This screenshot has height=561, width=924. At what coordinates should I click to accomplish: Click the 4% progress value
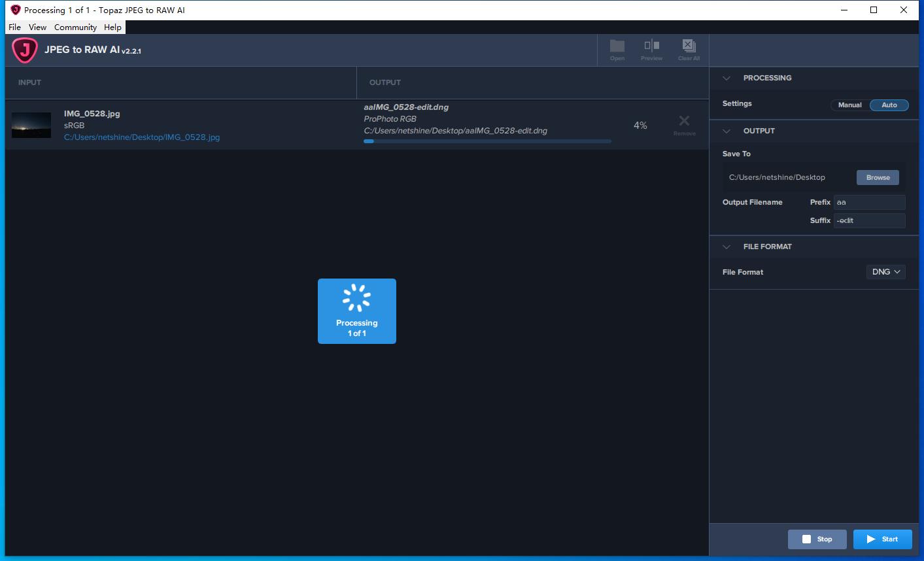click(640, 125)
